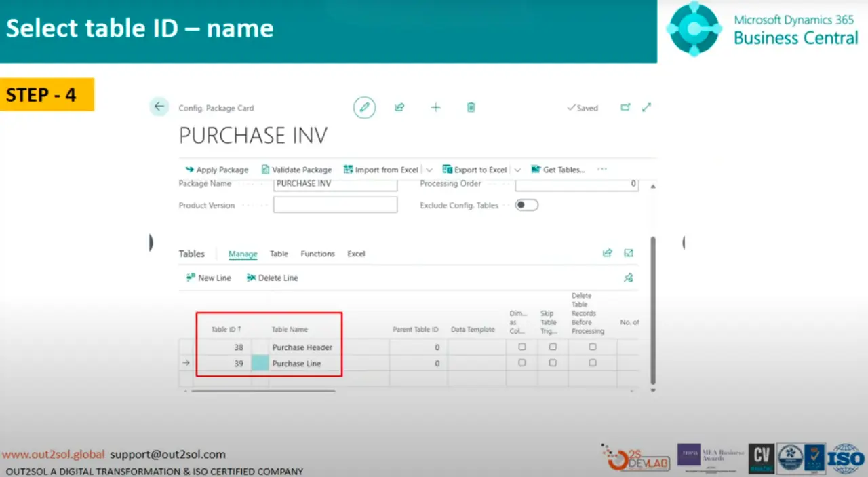The height and width of the screenshot is (477, 868).
Task: Switch to the Functions tab
Action: [317, 254]
